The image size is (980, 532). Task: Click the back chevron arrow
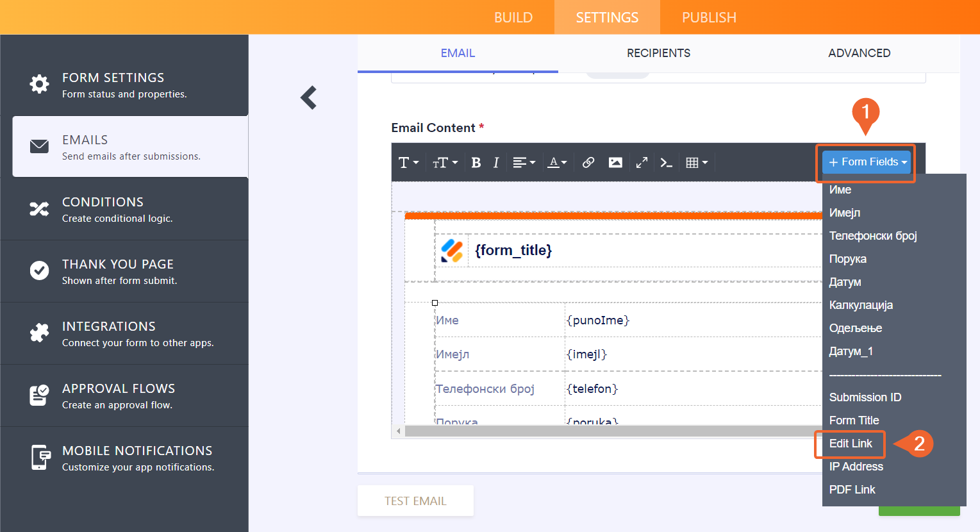click(x=309, y=97)
